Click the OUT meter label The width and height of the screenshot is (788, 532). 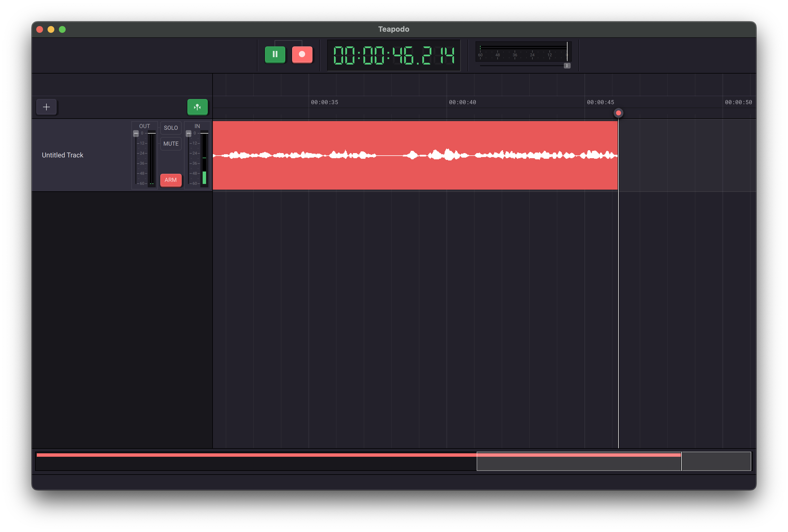click(144, 126)
